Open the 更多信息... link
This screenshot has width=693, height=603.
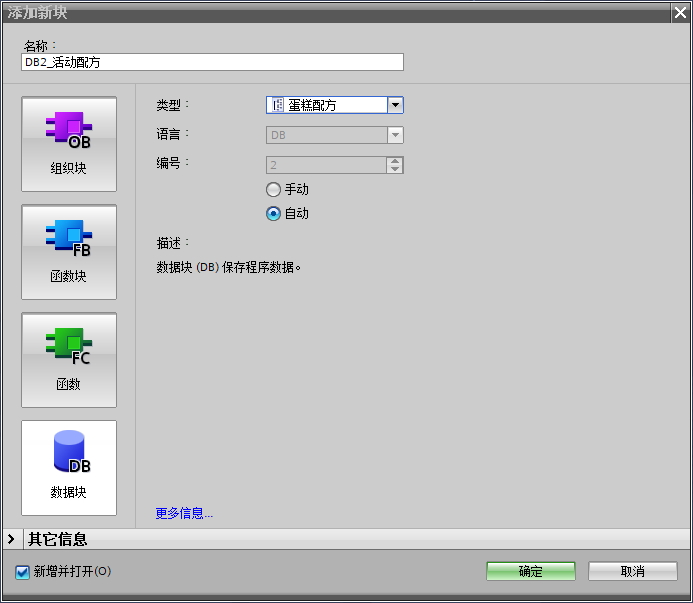pos(184,513)
